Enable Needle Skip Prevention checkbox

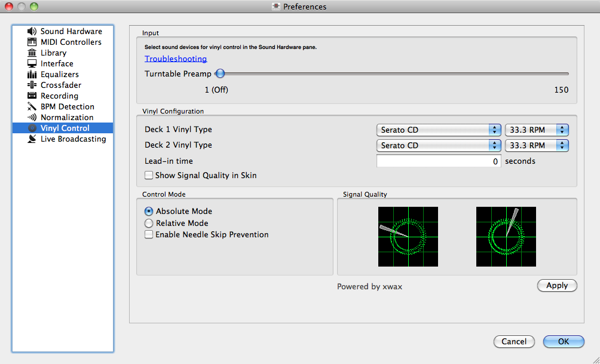click(x=149, y=235)
